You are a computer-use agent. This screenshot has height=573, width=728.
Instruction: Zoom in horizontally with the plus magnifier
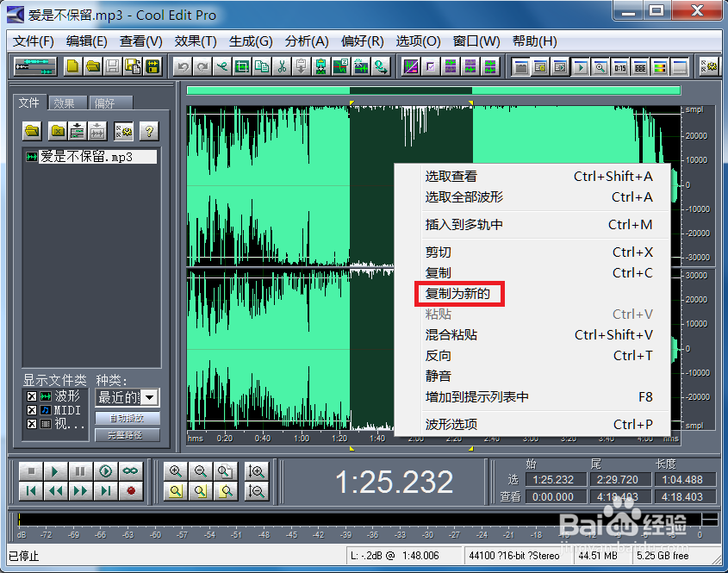coord(176,471)
